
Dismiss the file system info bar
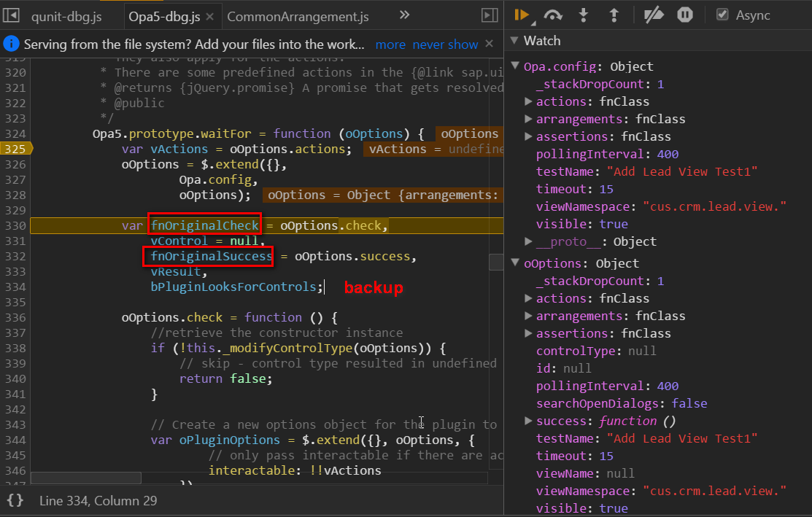(490, 44)
